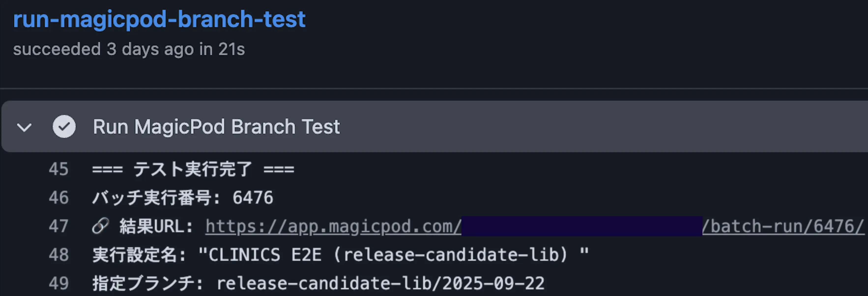Open the run-magicpod-branch-test workflow title
Screen dimensions: 868x296
(x=158, y=19)
